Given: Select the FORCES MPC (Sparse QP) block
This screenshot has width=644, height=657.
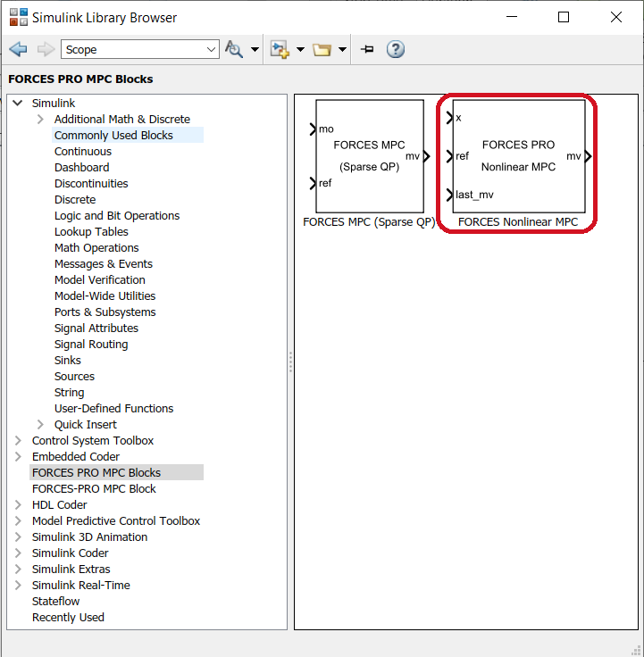Looking at the screenshot, I should tap(368, 156).
